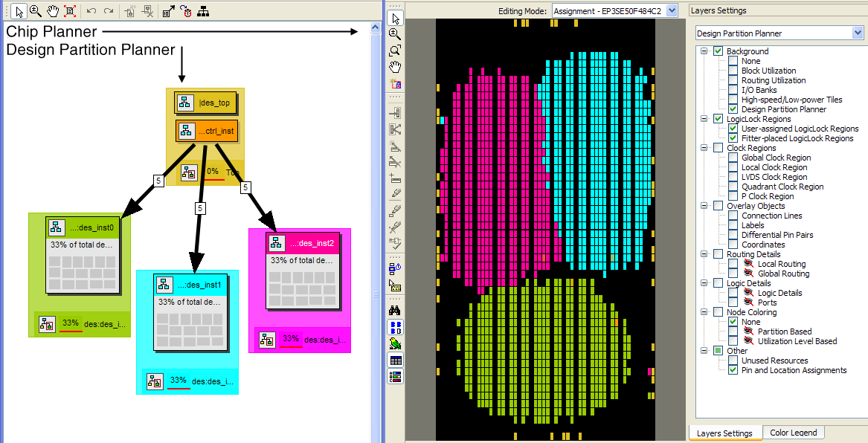
Task: Collapse the Node Coloring tree node
Action: pos(704,312)
